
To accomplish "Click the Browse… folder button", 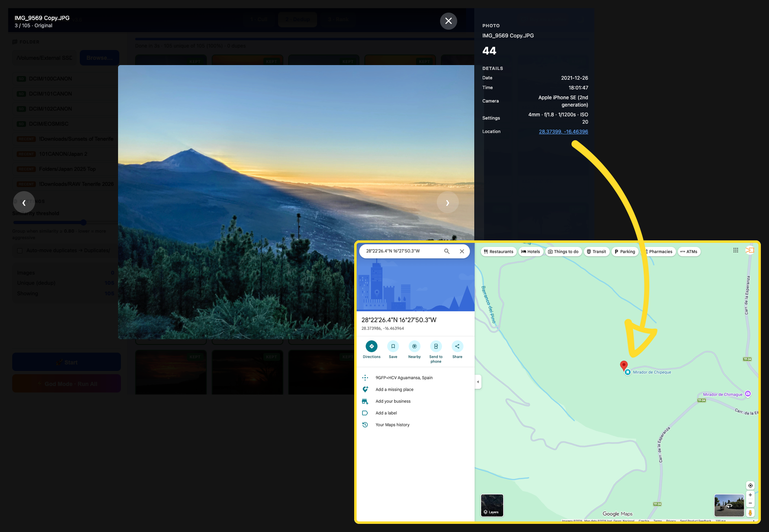I will [99, 58].
